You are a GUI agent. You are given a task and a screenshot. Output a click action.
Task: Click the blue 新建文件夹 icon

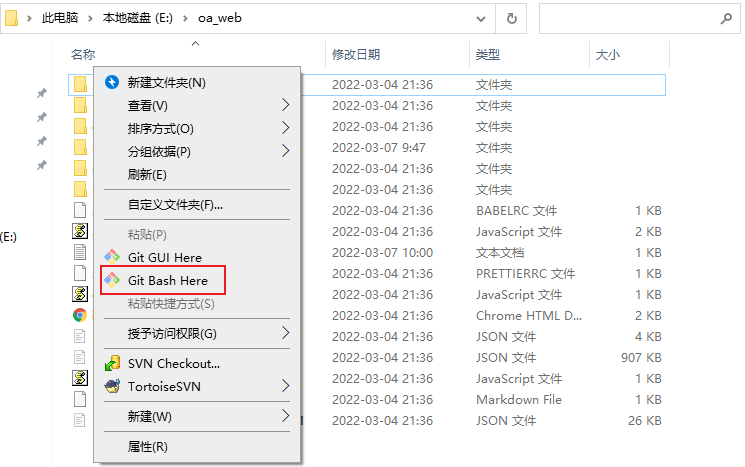112,82
